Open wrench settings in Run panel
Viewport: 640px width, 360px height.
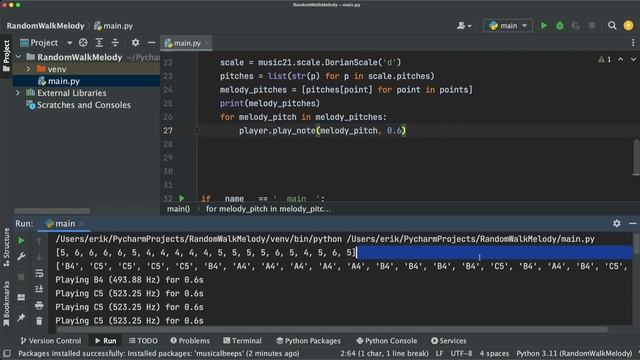pos(21,257)
